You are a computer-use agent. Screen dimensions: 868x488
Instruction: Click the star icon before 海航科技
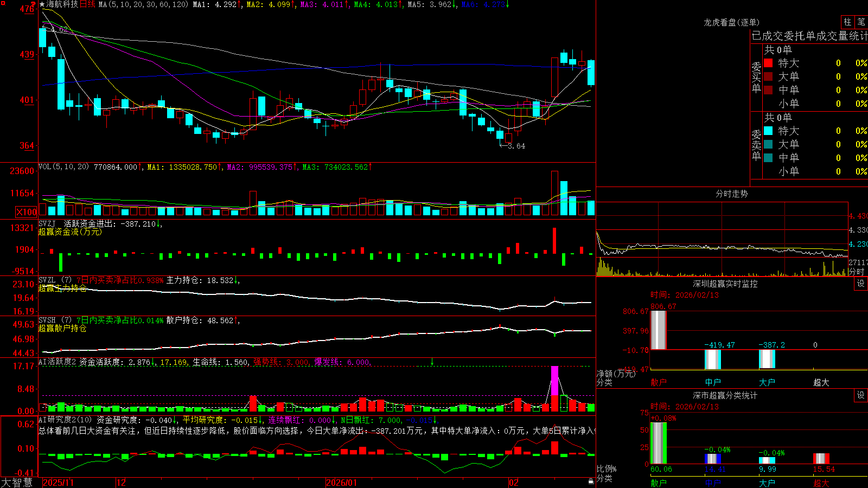42,4
